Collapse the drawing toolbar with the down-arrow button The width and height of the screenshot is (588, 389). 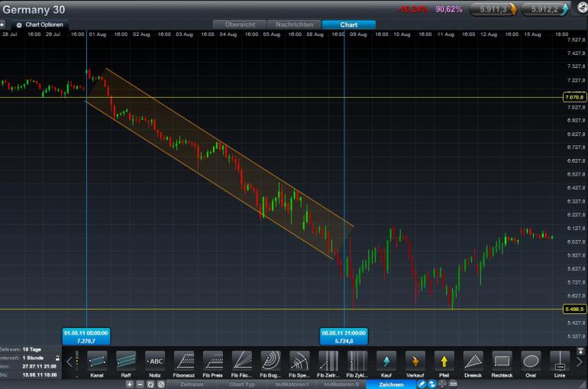(580, 351)
